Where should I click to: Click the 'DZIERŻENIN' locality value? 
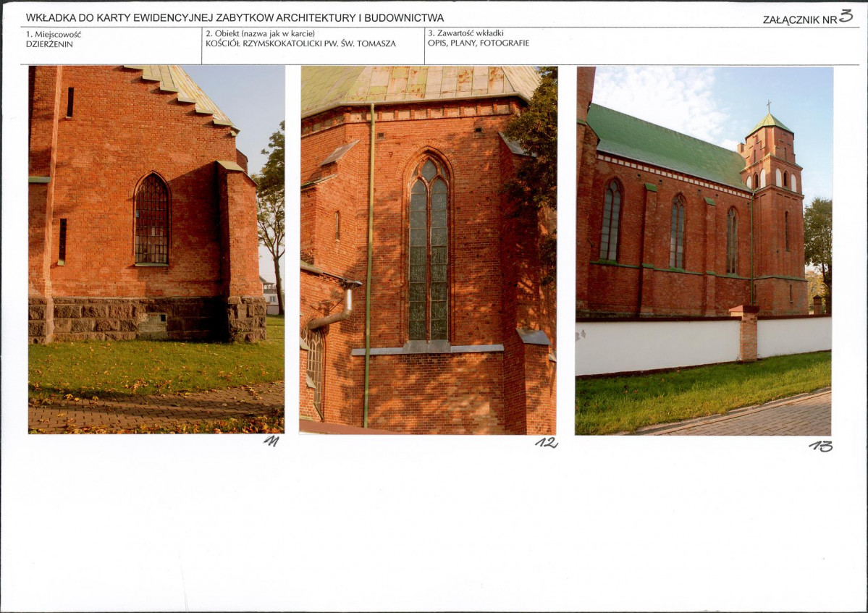point(49,44)
